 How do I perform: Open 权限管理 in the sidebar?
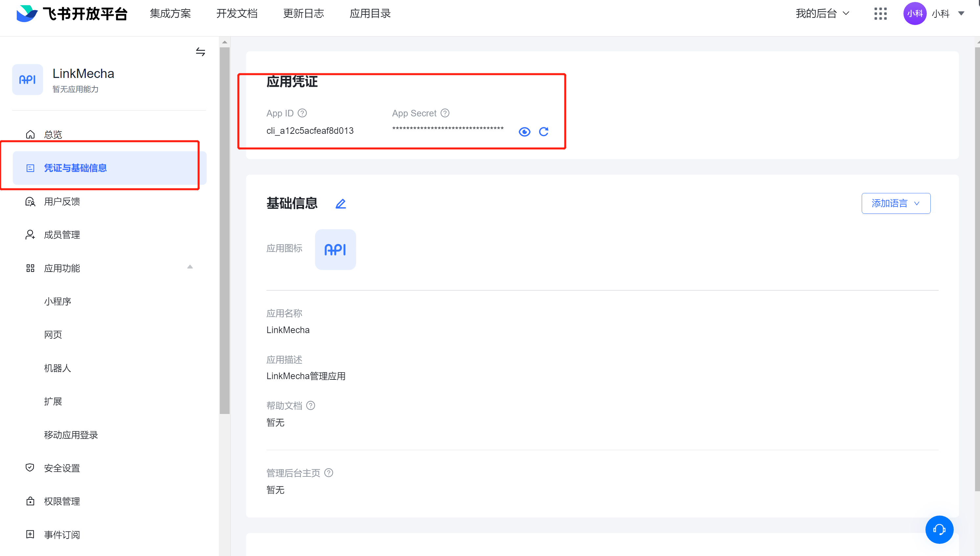click(x=62, y=501)
